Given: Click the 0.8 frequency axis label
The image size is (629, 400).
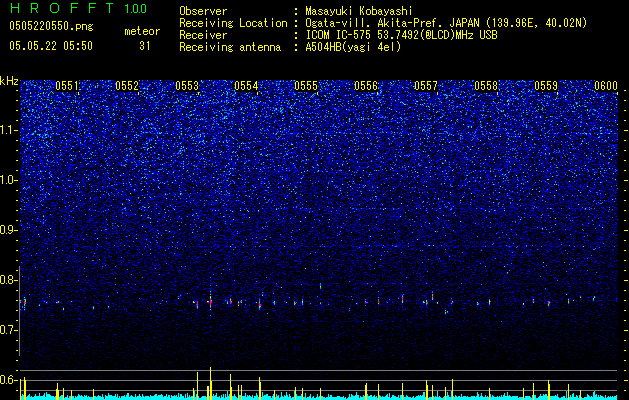Looking at the screenshot, I should point(9,280).
